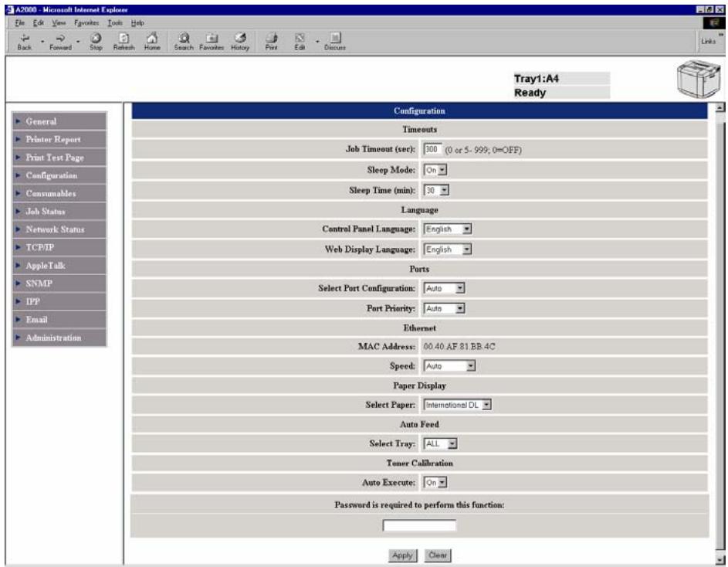Click the scrollbar down arrow
Image resolution: width=728 pixels, height=567 pixels.
tap(720, 559)
